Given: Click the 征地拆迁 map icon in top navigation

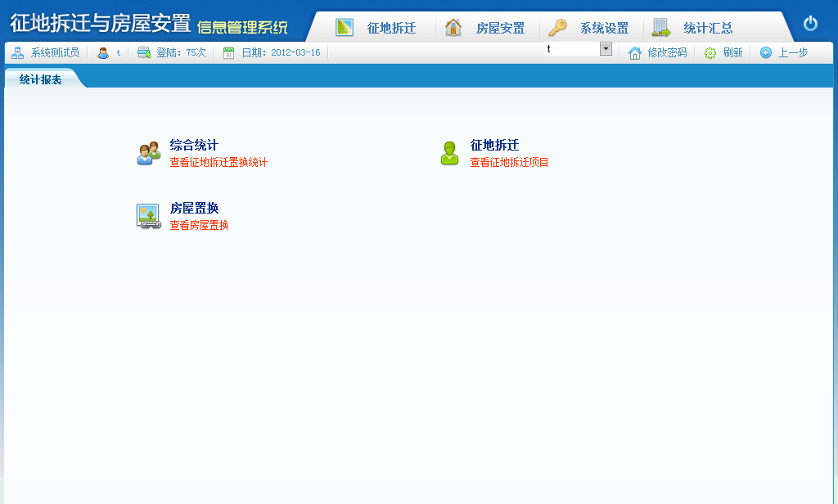Looking at the screenshot, I should 345,27.
